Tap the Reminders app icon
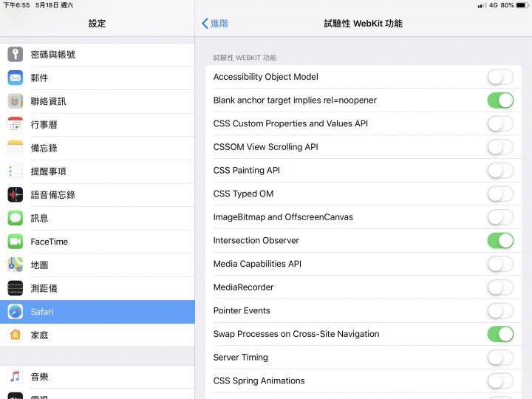 tap(16, 171)
